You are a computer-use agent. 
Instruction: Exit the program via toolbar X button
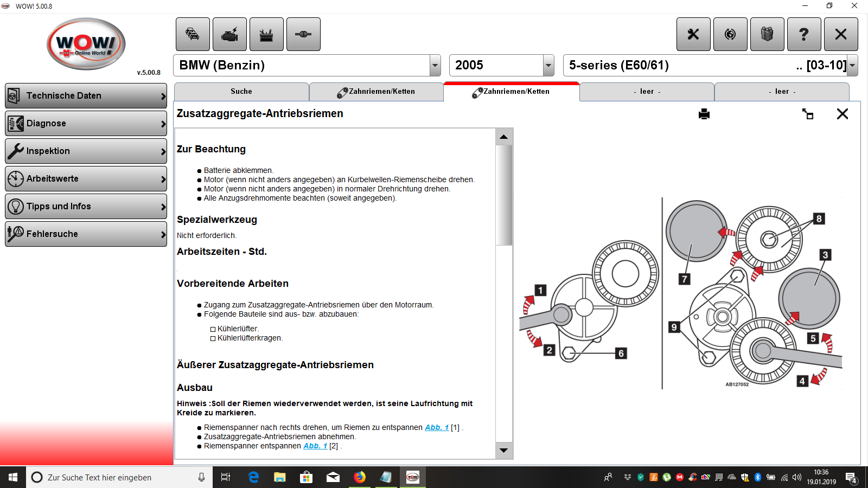point(841,34)
